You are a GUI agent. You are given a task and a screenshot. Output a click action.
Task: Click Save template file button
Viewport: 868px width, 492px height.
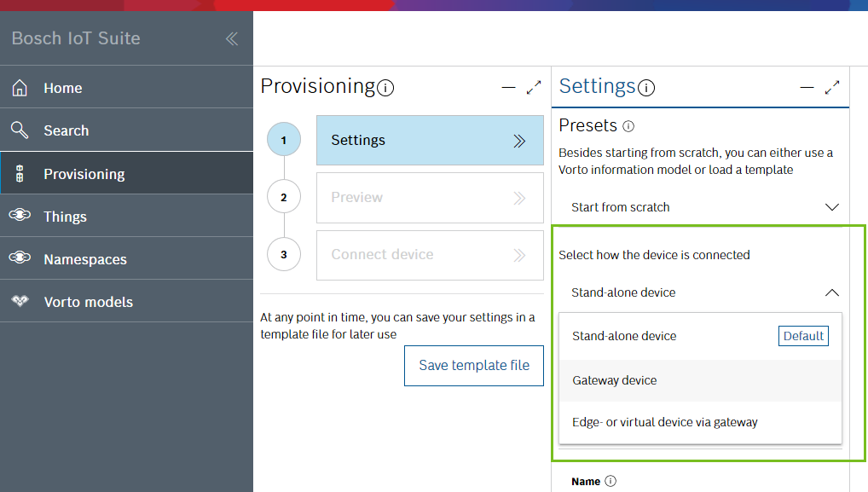click(474, 365)
